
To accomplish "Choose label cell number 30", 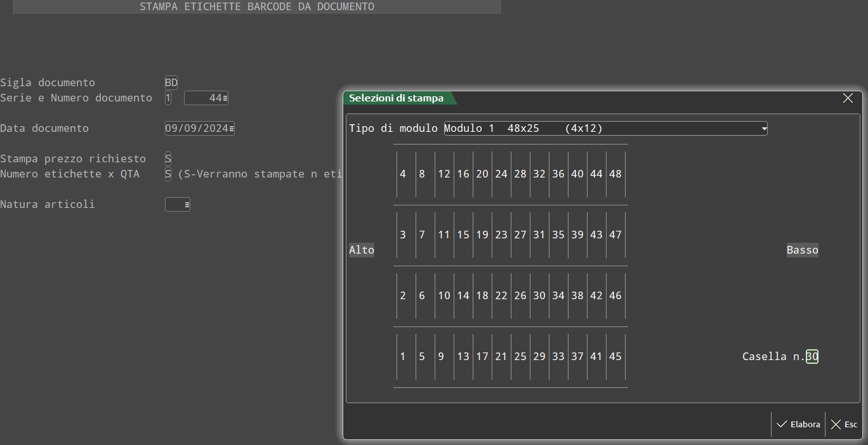I will point(539,296).
